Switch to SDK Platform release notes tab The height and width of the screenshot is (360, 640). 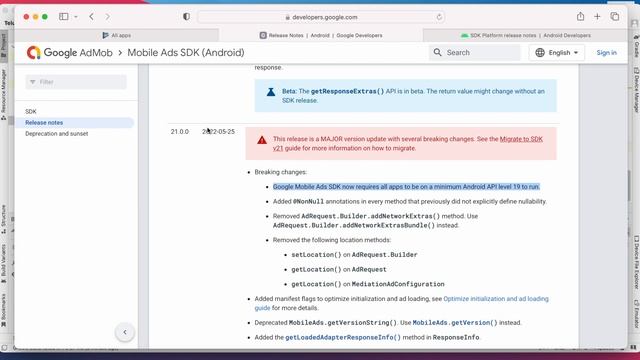(x=525, y=36)
